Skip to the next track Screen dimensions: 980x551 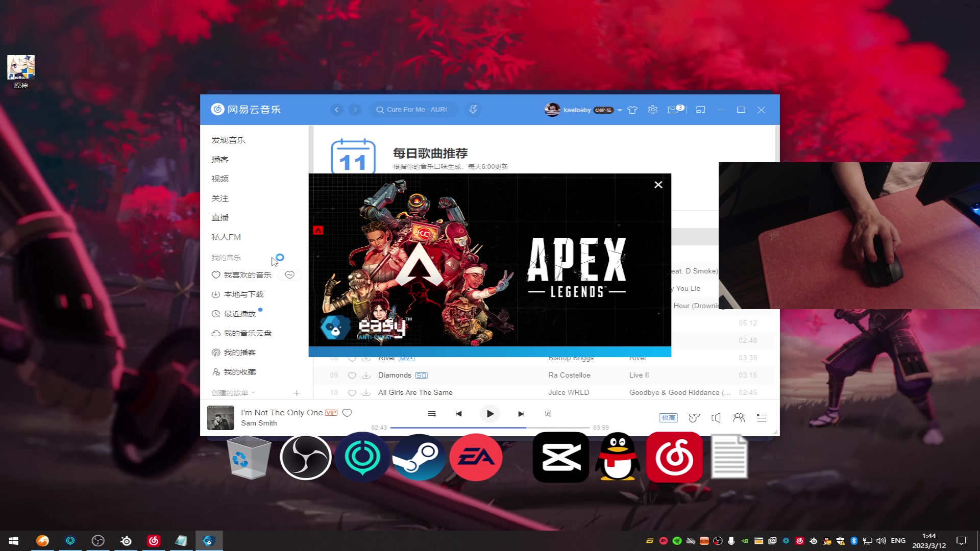(521, 414)
